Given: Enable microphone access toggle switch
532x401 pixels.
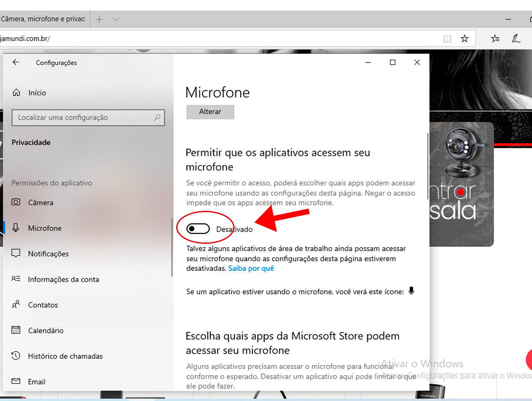Looking at the screenshot, I should [x=198, y=229].
